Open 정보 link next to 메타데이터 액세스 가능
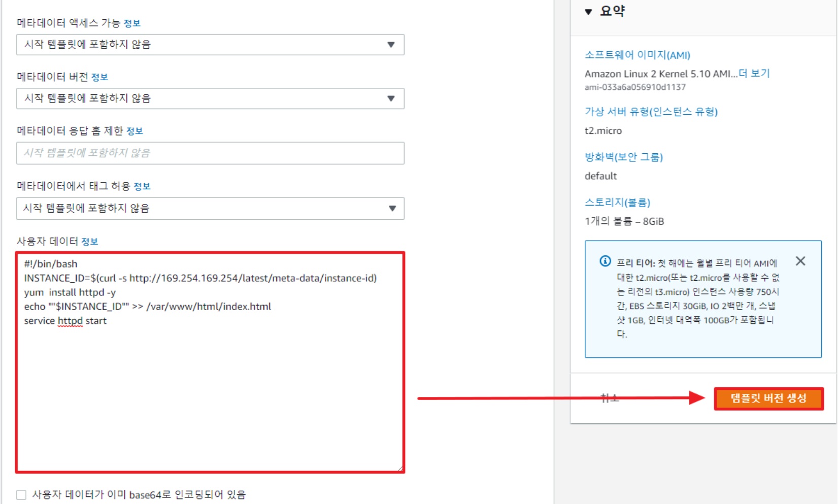 [132, 23]
